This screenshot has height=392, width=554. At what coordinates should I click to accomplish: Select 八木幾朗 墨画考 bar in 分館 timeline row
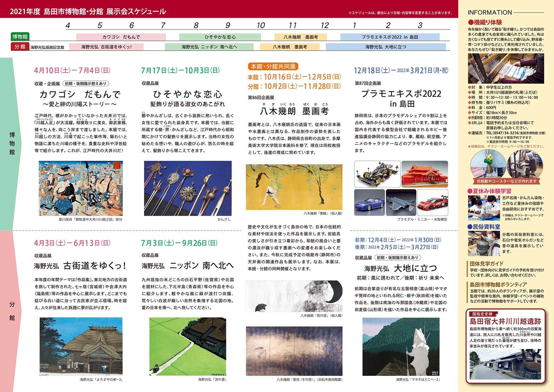(289, 47)
